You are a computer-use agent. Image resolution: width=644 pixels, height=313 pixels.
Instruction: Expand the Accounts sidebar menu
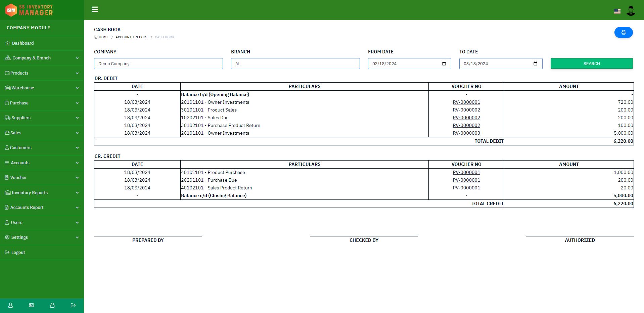click(x=42, y=163)
